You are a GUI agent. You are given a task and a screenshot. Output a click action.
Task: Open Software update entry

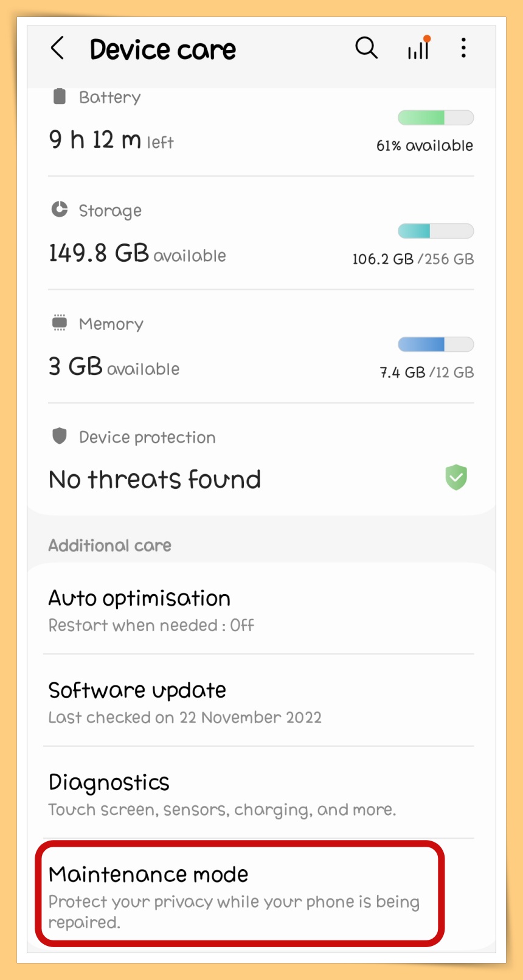tap(261, 701)
